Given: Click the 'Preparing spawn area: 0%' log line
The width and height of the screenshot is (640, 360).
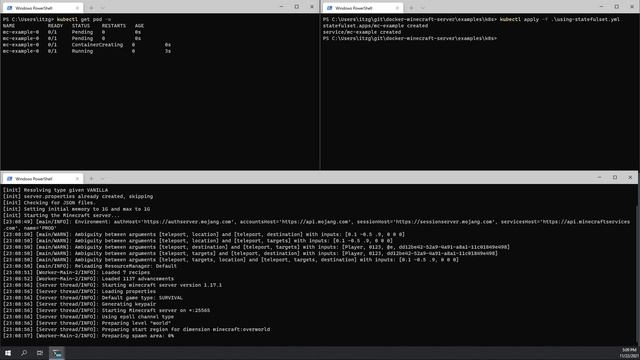Looking at the screenshot, I should tap(89, 336).
